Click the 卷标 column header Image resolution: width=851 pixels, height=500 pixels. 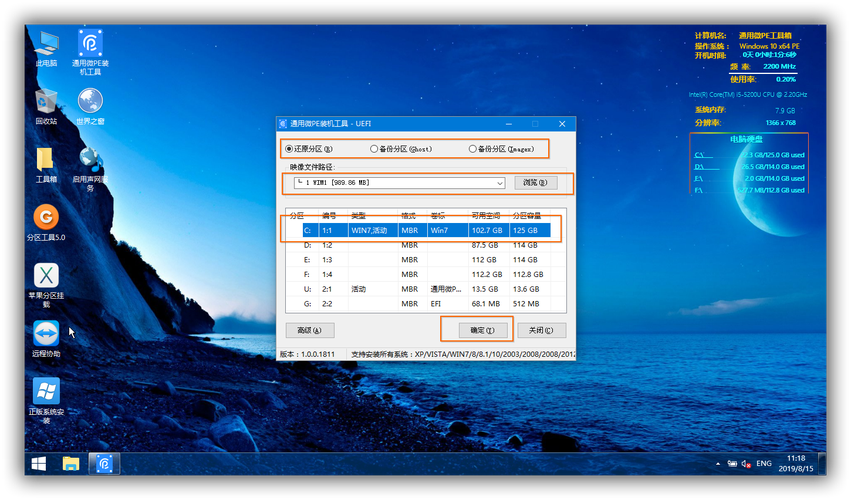437,216
